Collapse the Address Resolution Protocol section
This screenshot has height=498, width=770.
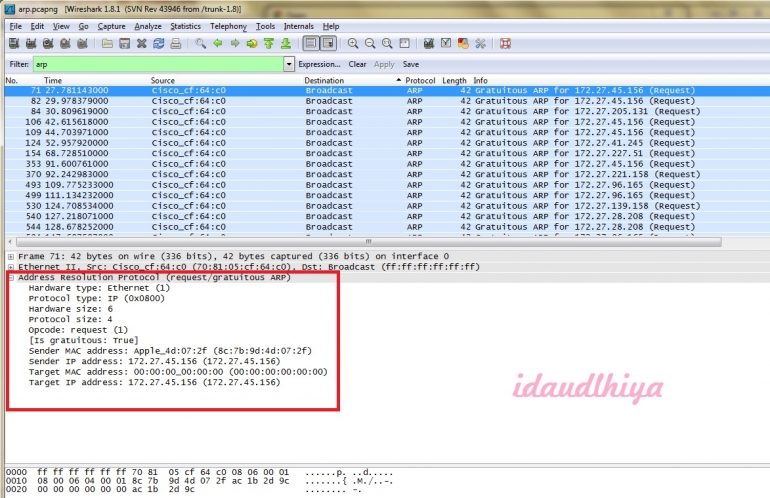pos(11,277)
